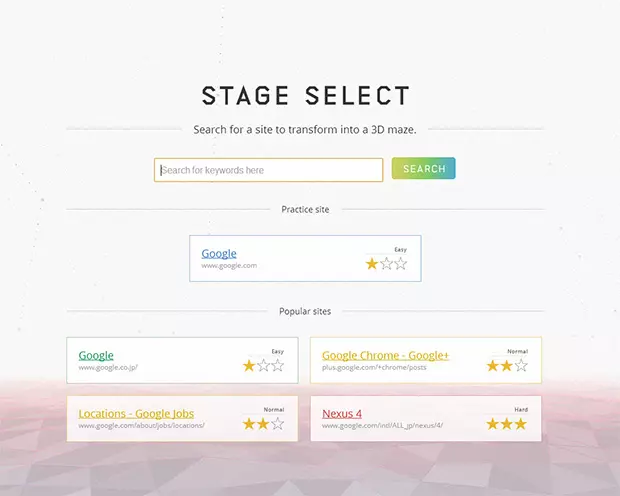The width and height of the screenshot is (620, 496).
Task: Click the www.google.co.jp/ URL text
Action: pos(108,368)
